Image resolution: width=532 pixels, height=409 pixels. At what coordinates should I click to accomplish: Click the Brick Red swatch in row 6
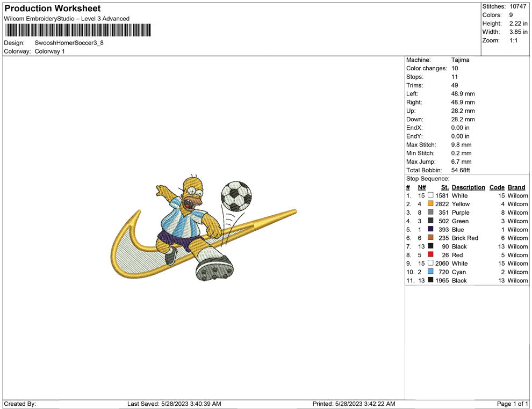point(430,238)
